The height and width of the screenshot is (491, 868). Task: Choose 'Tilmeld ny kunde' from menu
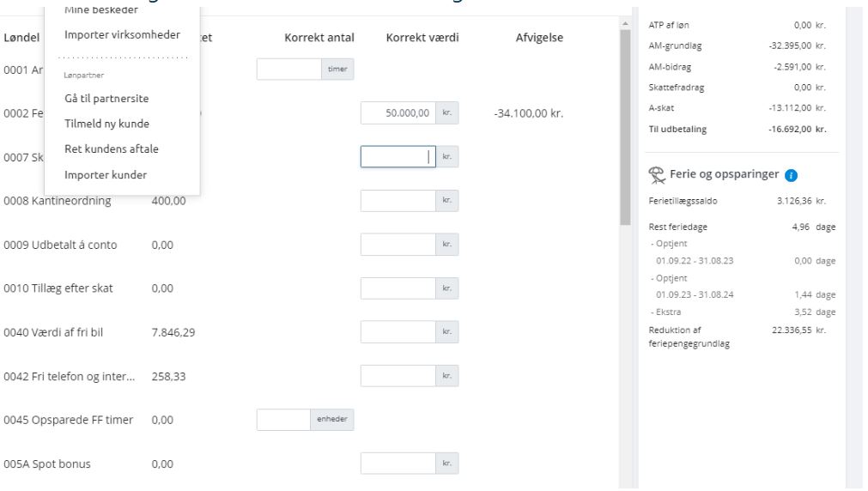coord(106,124)
